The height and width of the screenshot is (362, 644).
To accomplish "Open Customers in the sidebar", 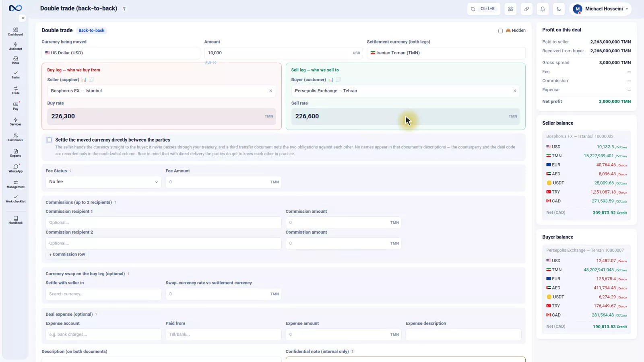I will point(15,138).
